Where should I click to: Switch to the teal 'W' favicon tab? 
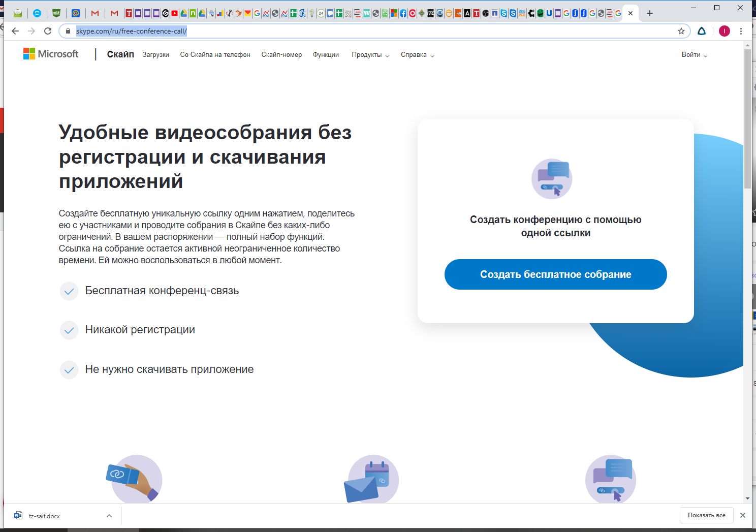pos(366,13)
